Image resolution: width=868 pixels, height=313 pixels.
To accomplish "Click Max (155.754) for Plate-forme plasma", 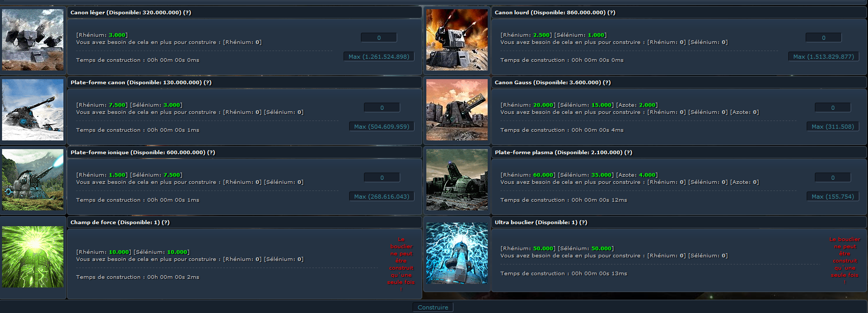I will pos(832,197).
